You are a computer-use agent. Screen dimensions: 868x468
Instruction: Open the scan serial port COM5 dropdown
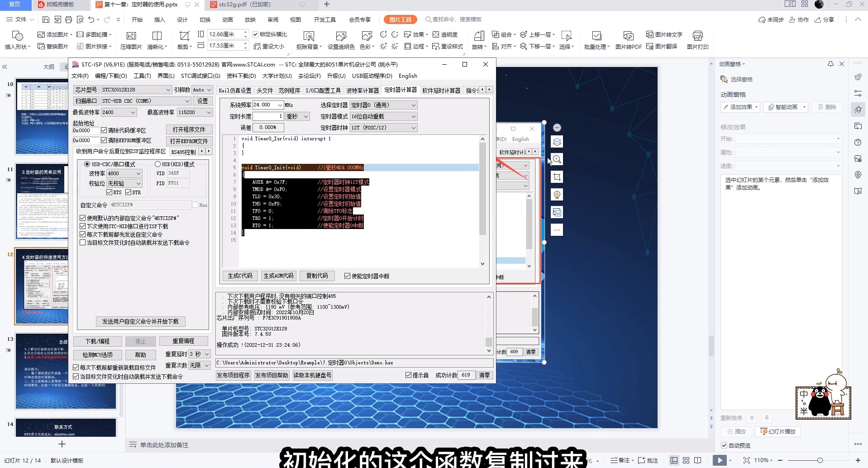146,101
